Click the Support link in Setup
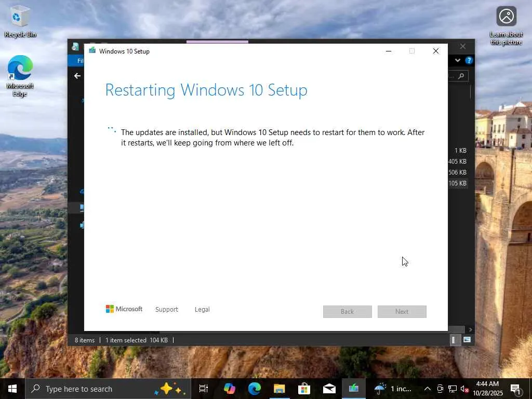The height and width of the screenshot is (399, 532). pyautogui.click(x=167, y=310)
